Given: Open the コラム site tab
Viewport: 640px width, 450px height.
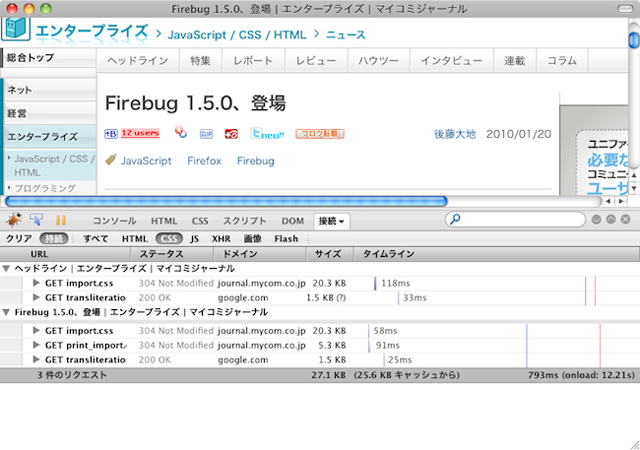Looking at the screenshot, I should 562,61.
